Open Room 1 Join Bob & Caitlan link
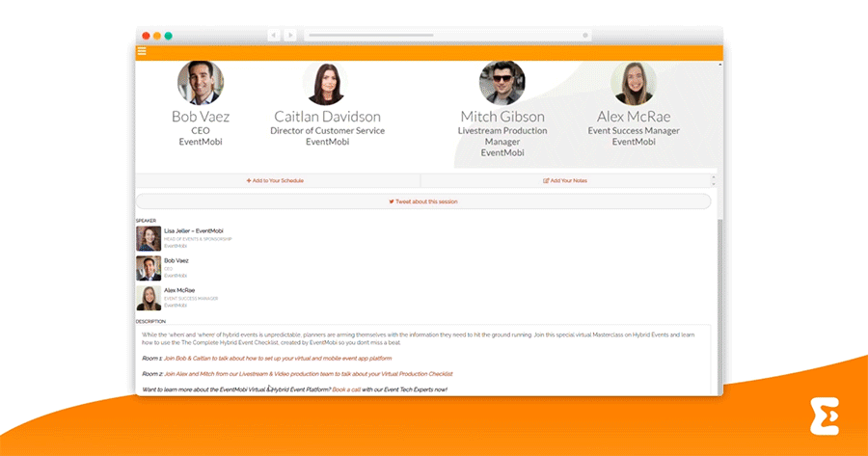Image resolution: width=868 pixels, height=456 pixels. (x=278, y=358)
